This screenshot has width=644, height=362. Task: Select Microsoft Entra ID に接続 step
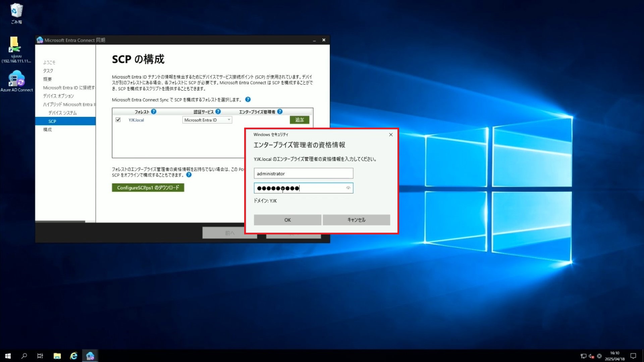coord(69,88)
